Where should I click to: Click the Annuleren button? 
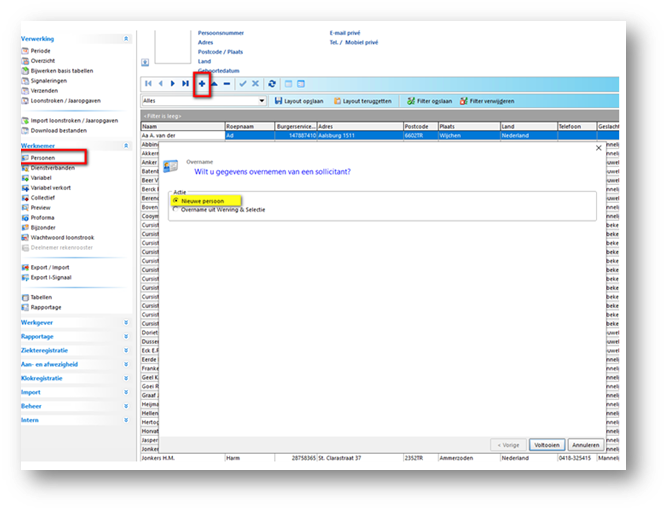pyautogui.click(x=586, y=445)
